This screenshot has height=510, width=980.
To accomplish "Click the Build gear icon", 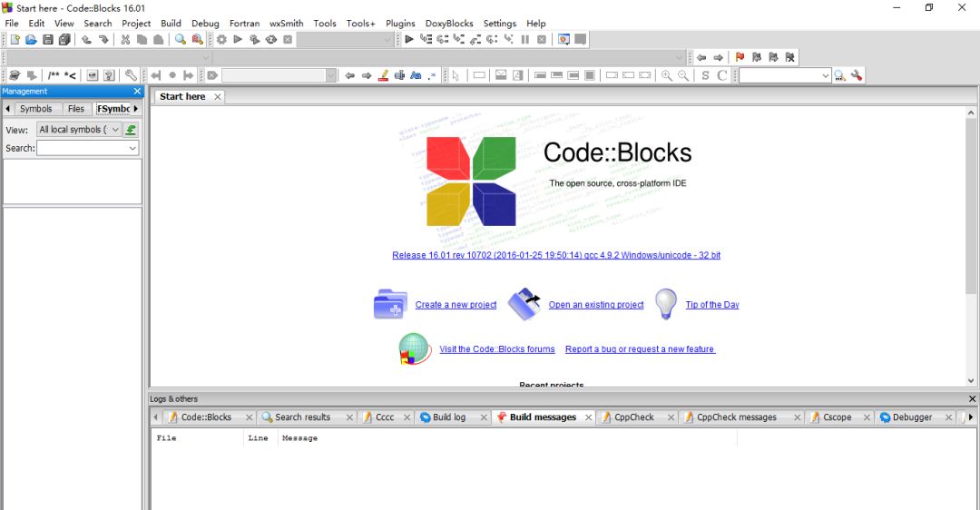I will [222, 39].
